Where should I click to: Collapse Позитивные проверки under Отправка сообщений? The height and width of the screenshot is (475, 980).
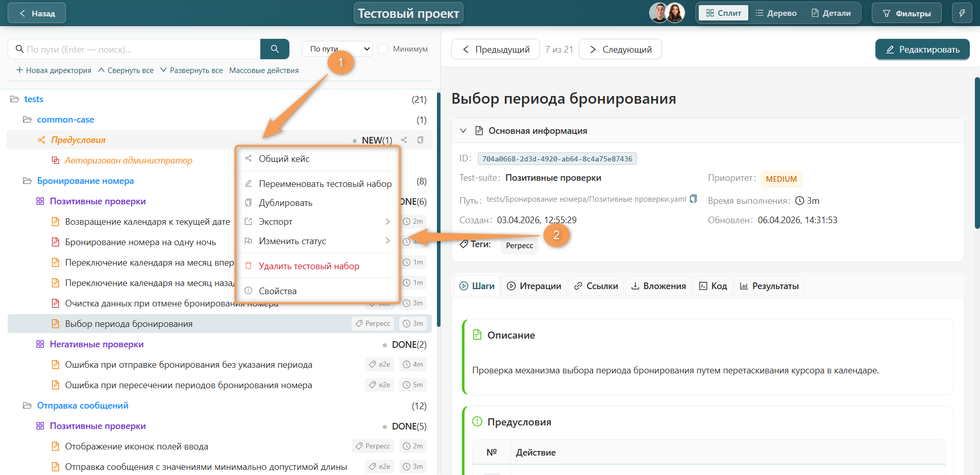click(x=40, y=426)
